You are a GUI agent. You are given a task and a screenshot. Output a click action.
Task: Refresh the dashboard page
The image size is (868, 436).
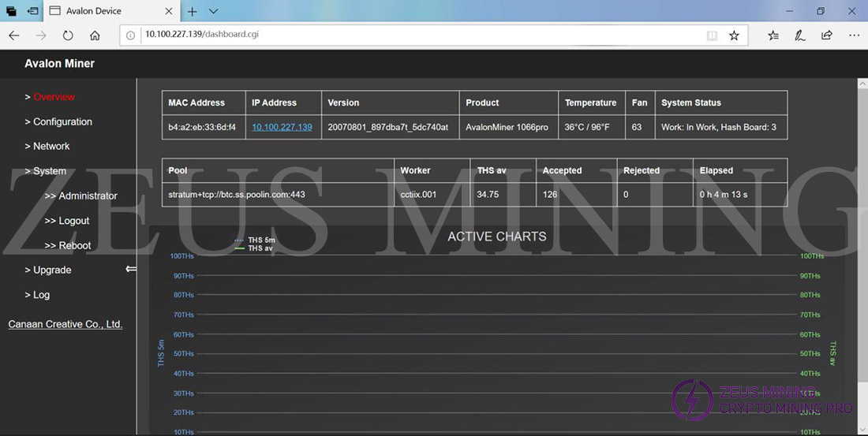pos(68,35)
